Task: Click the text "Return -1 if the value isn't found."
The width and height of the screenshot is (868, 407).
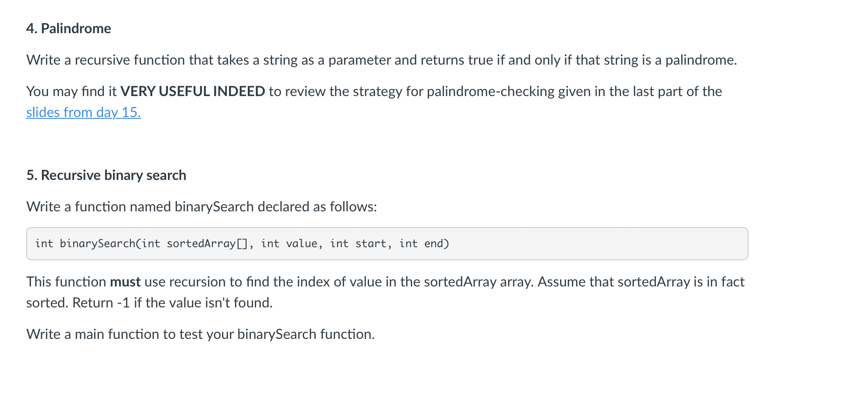Action: [172, 303]
